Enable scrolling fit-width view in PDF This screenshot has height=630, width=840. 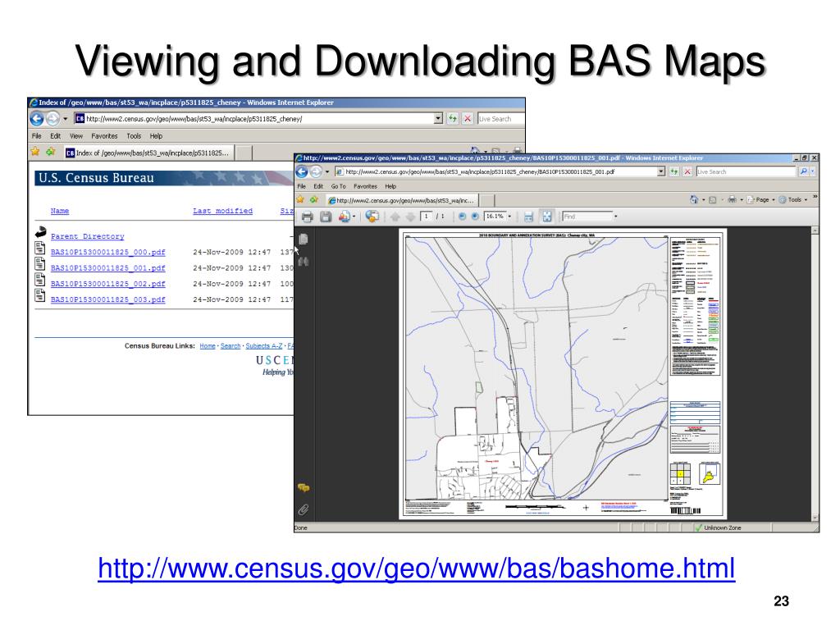pyautogui.click(x=528, y=217)
